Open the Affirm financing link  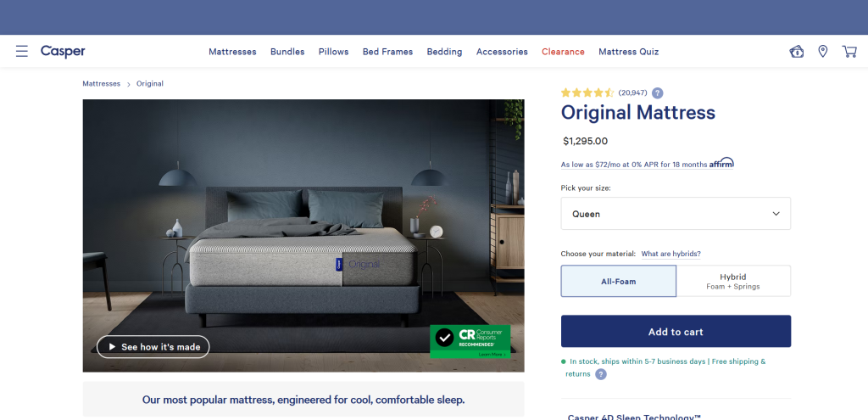click(647, 164)
